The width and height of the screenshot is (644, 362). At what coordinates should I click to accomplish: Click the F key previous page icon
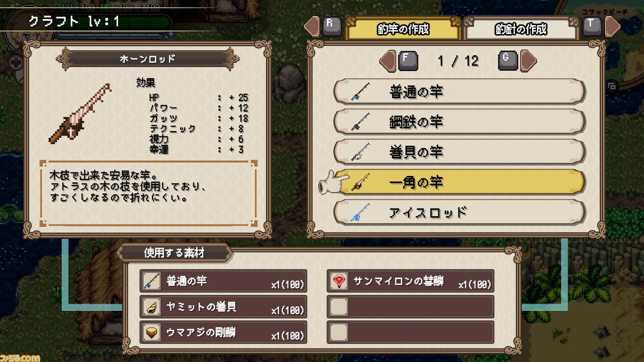(408, 61)
